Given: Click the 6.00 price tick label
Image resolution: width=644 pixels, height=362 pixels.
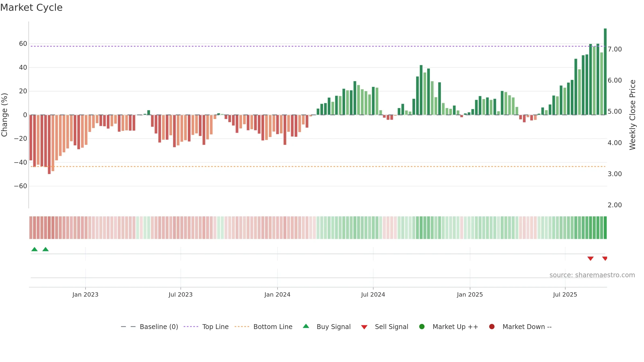Looking at the screenshot, I should pos(615,80).
